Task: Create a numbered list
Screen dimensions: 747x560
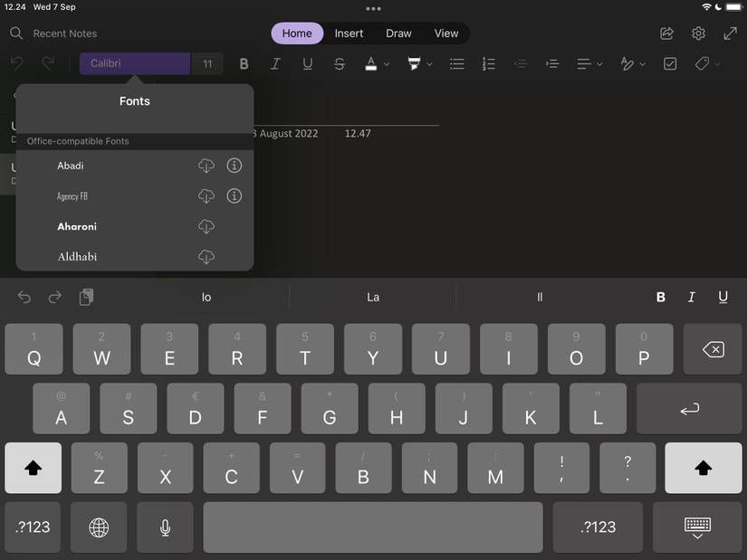Action: (x=488, y=63)
